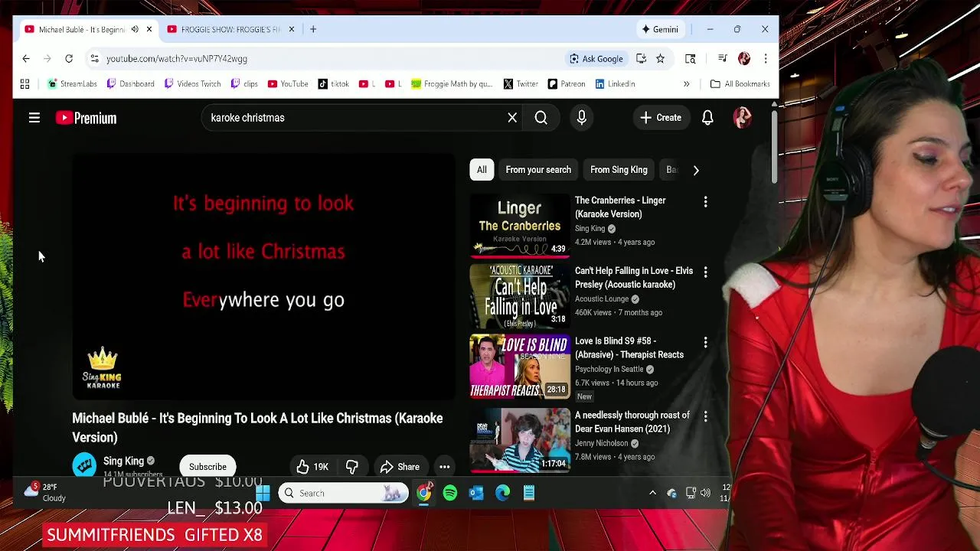Open the Create menu

[x=661, y=118]
